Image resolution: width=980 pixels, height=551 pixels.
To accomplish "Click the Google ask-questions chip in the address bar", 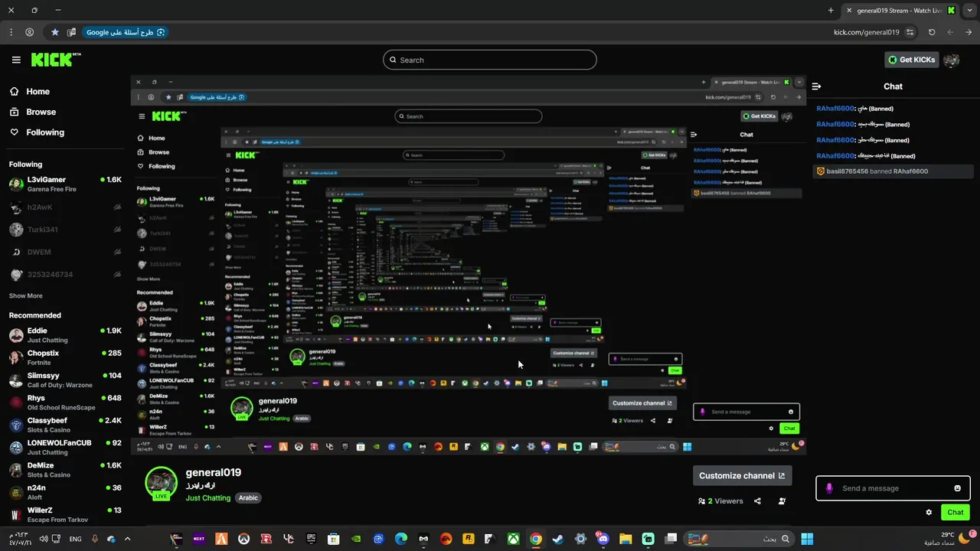I will pos(125,32).
